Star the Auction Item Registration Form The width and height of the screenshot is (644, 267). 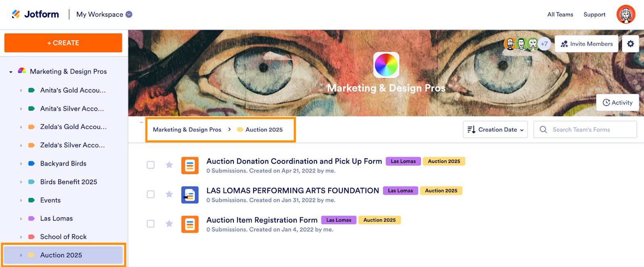pos(169,224)
